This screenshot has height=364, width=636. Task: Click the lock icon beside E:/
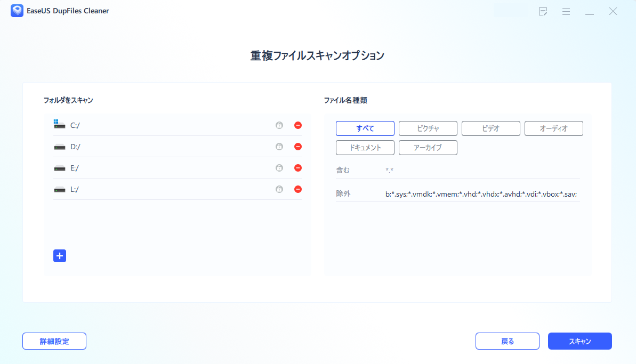point(279,167)
